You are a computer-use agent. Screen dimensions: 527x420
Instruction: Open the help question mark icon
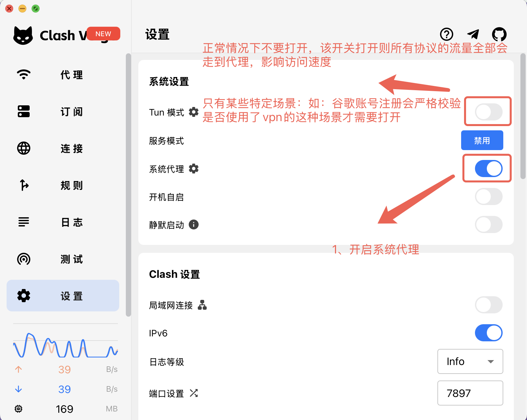(x=447, y=34)
